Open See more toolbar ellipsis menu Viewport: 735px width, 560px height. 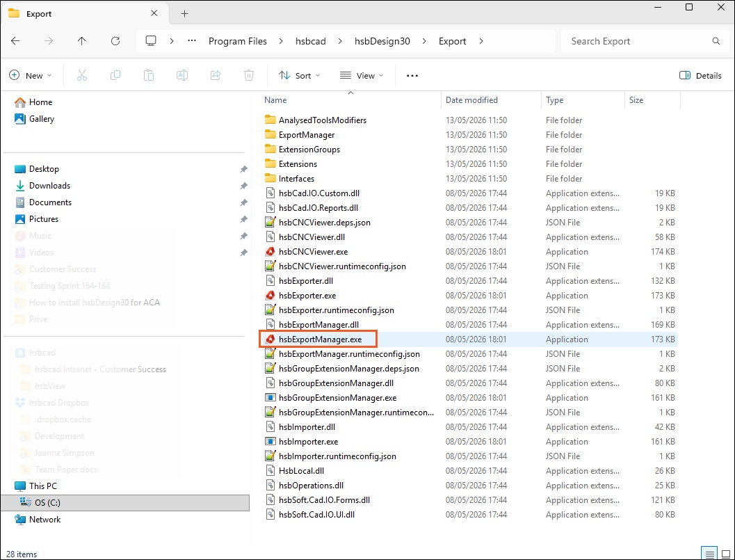(x=412, y=76)
